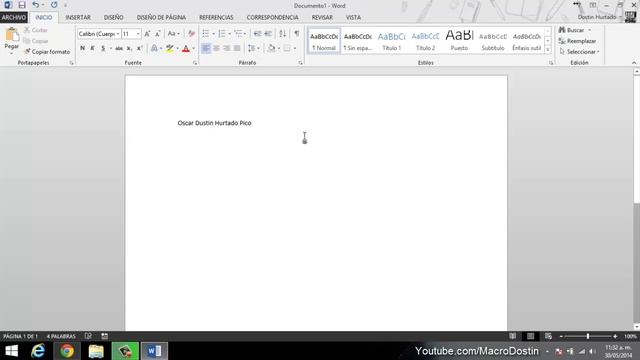
Task: Open the Portapapeles pane launcher
Action: pos(71,63)
